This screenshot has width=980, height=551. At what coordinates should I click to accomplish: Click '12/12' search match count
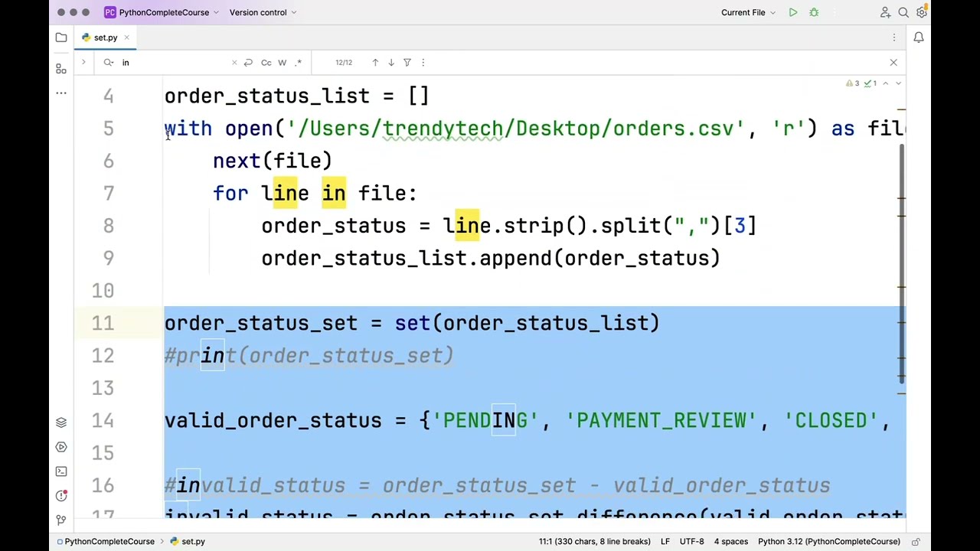[x=344, y=63]
